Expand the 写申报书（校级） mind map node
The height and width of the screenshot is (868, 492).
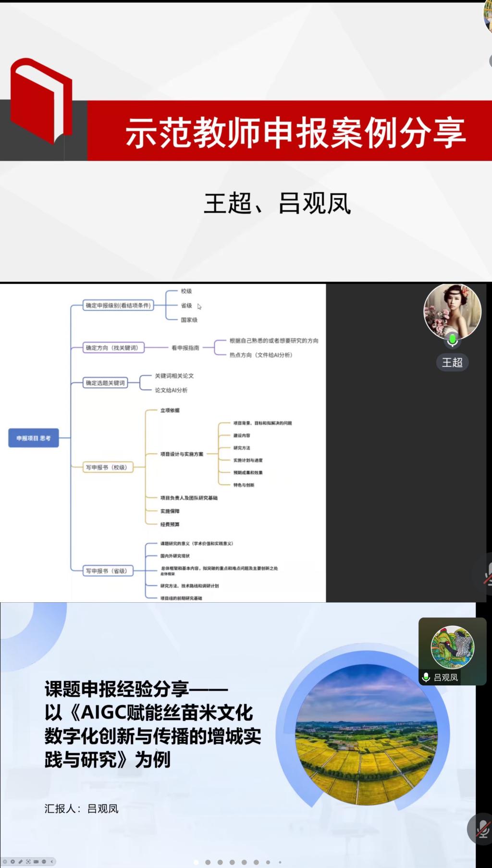coord(107,467)
